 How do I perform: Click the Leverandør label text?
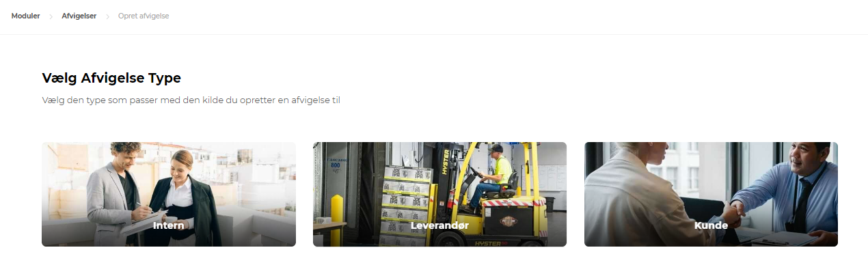[440, 225]
